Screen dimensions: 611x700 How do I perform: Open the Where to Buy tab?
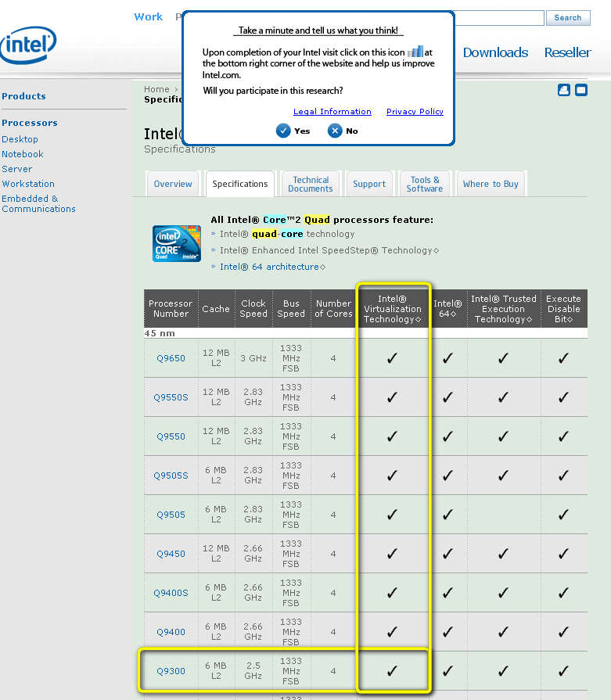491,184
